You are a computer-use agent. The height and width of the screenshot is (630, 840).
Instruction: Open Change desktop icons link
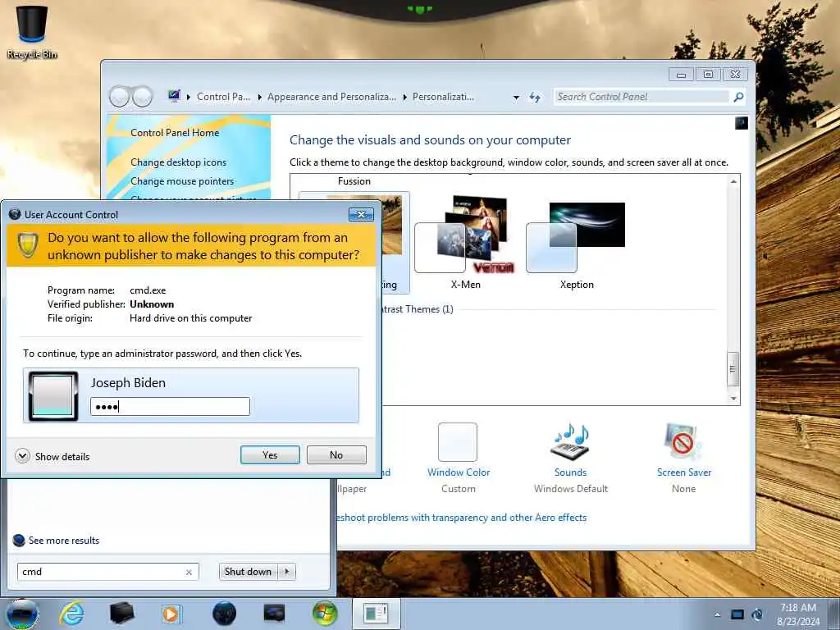tap(178, 162)
